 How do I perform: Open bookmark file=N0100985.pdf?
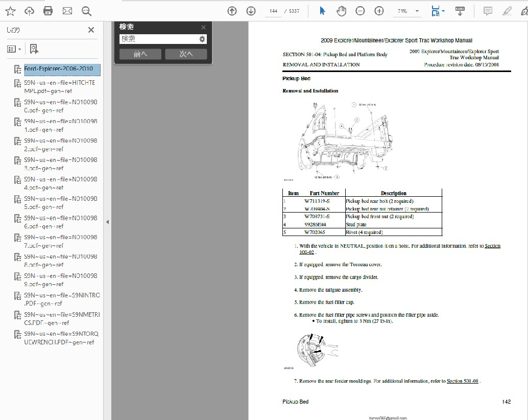[x=61, y=203]
